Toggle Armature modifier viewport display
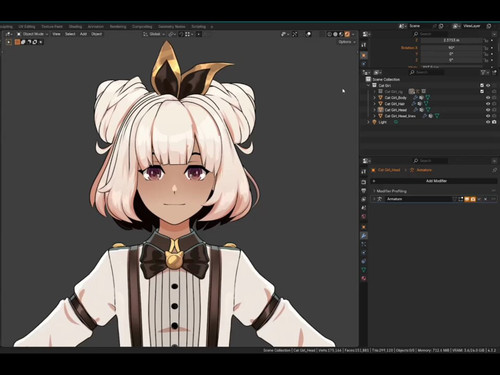The width and height of the screenshot is (500, 375). click(x=467, y=199)
